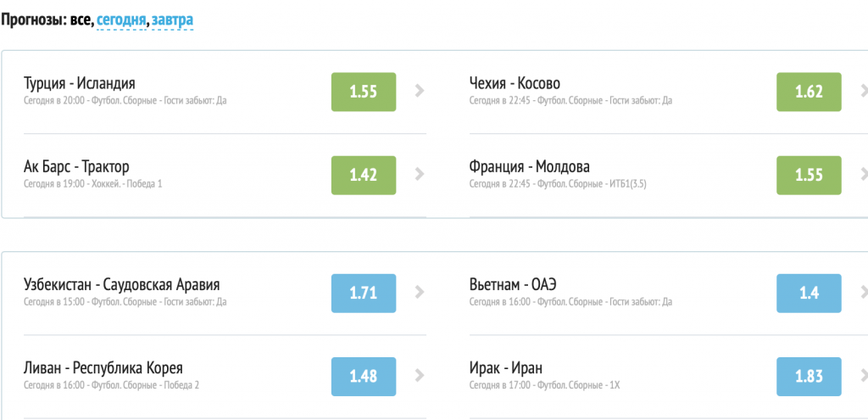This screenshot has height=420, width=868.
Task: Open the Ливан - Республика Корея chevron
Action: 419,376
